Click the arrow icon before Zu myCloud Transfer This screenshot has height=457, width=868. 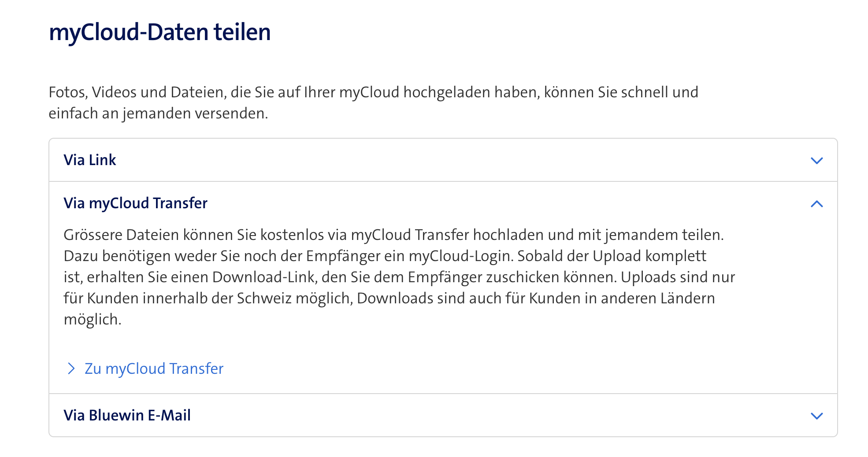(71, 369)
